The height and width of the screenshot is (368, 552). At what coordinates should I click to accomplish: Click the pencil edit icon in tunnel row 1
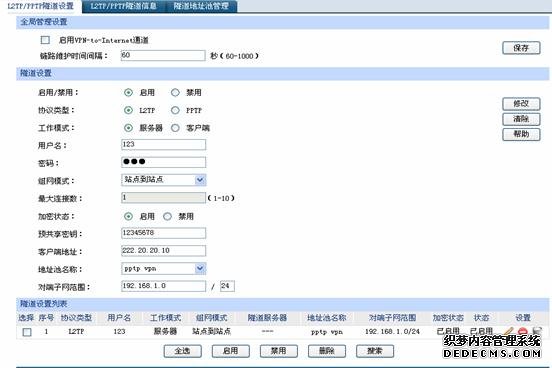pos(509,331)
